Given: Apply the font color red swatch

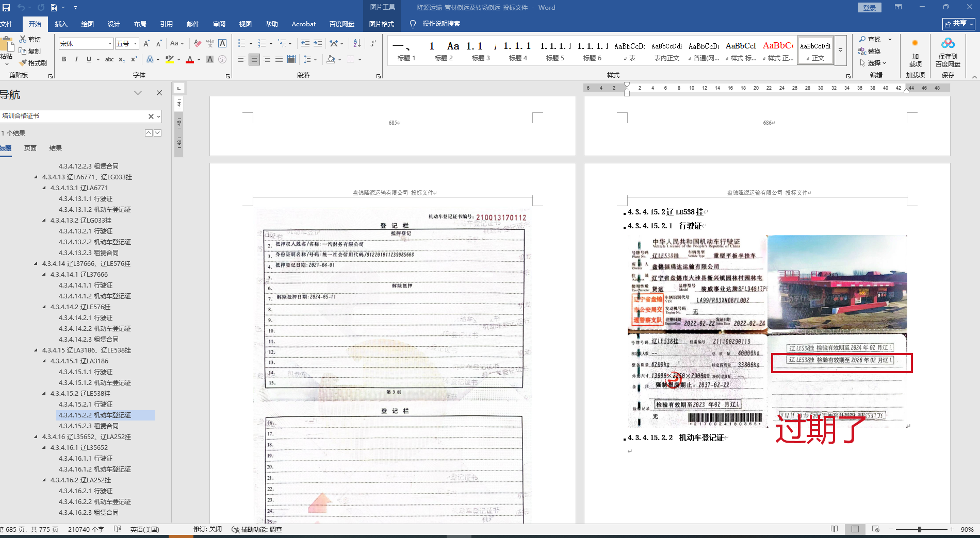Looking at the screenshot, I should tap(190, 59).
